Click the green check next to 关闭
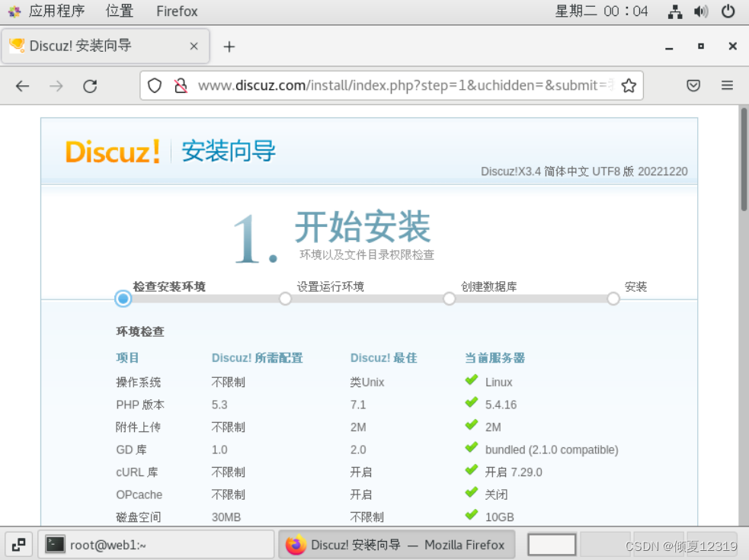 [x=472, y=493]
